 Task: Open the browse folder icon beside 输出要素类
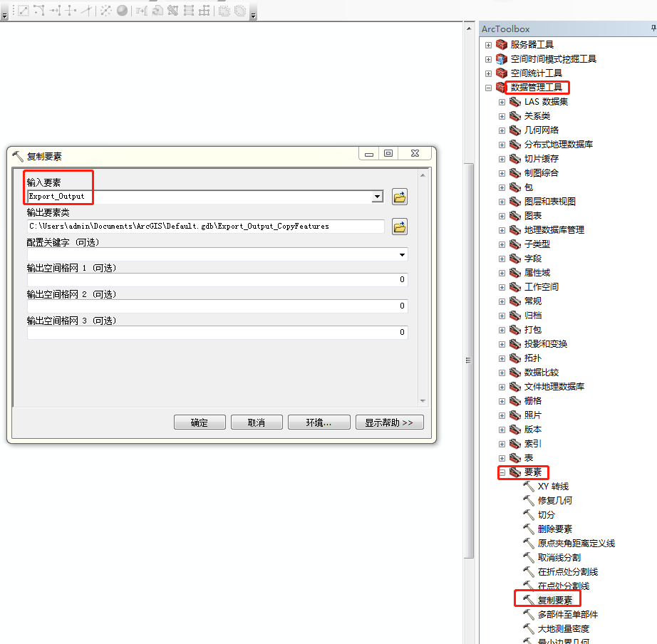399,227
